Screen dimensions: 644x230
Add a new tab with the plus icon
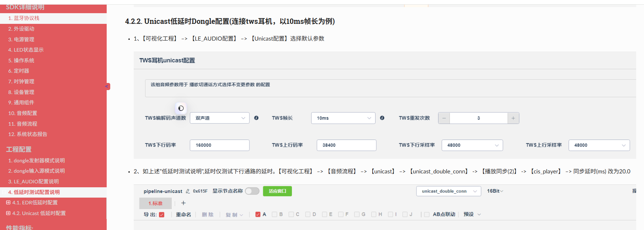pos(183,203)
